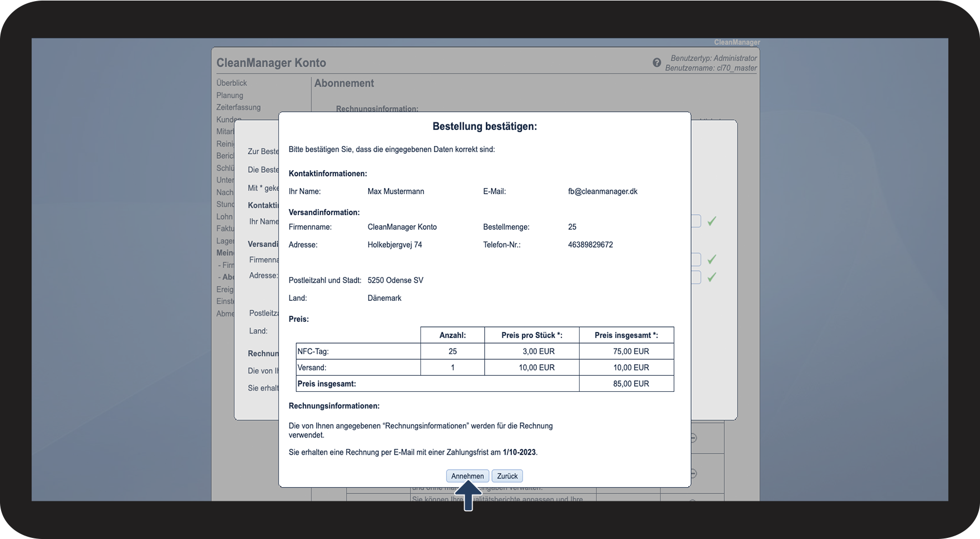The height and width of the screenshot is (539, 980).
Task: Click the Versand row label in table
Action: point(312,367)
